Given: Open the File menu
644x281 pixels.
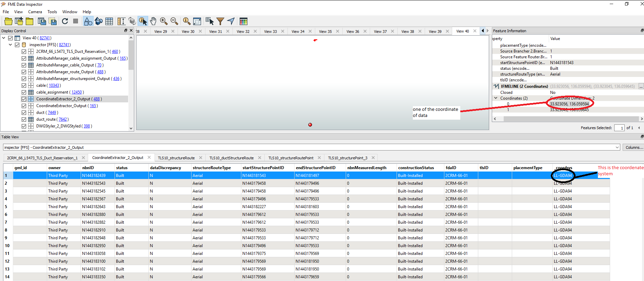Looking at the screenshot, I should [x=6, y=12].
